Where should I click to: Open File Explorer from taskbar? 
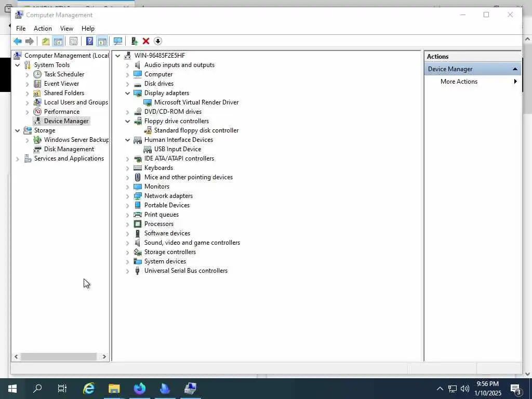(114, 389)
